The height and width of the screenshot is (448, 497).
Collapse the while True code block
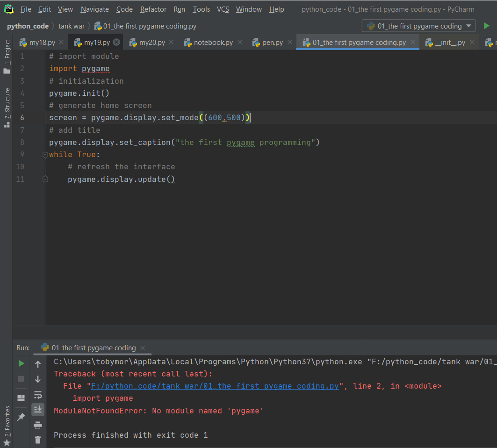[x=45, y=155]
